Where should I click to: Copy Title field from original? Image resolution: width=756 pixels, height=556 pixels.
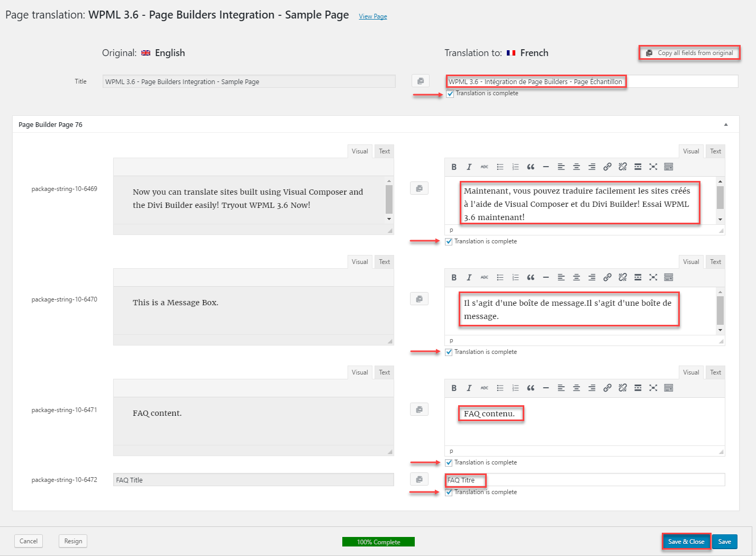tap(421, 81)
